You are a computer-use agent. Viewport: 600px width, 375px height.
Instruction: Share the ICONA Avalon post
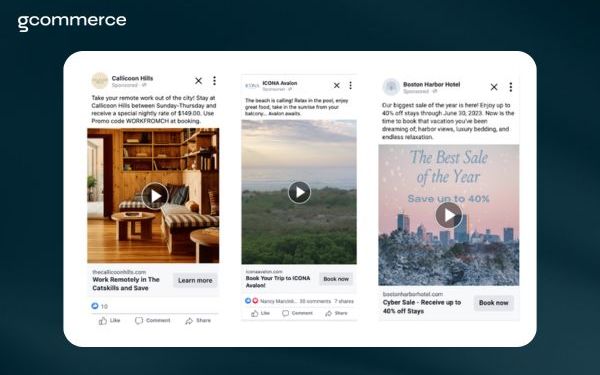pos(336,313)
